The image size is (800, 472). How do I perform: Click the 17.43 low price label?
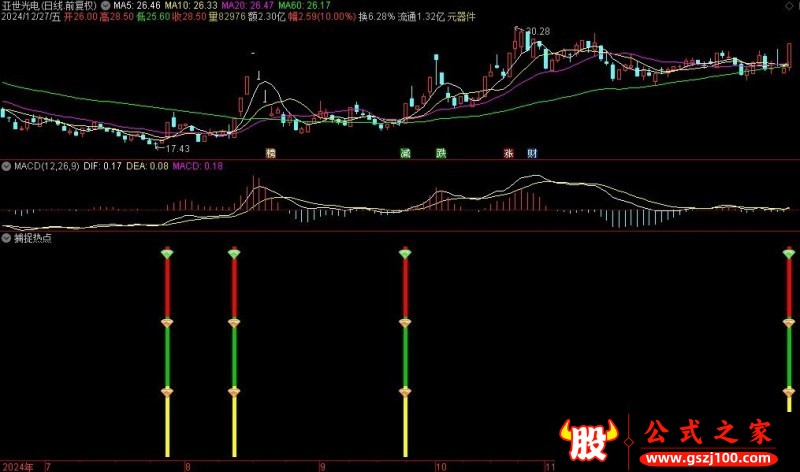click(178, 148)
